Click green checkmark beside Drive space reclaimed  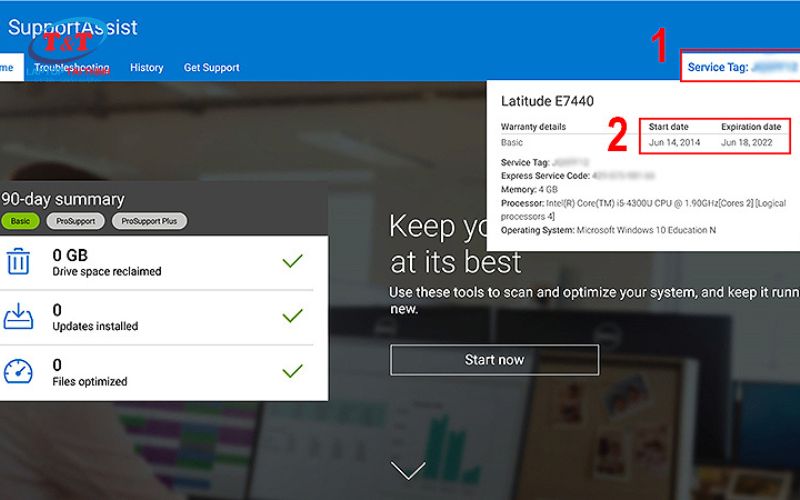pyautogui.click(x=292, y=261)
